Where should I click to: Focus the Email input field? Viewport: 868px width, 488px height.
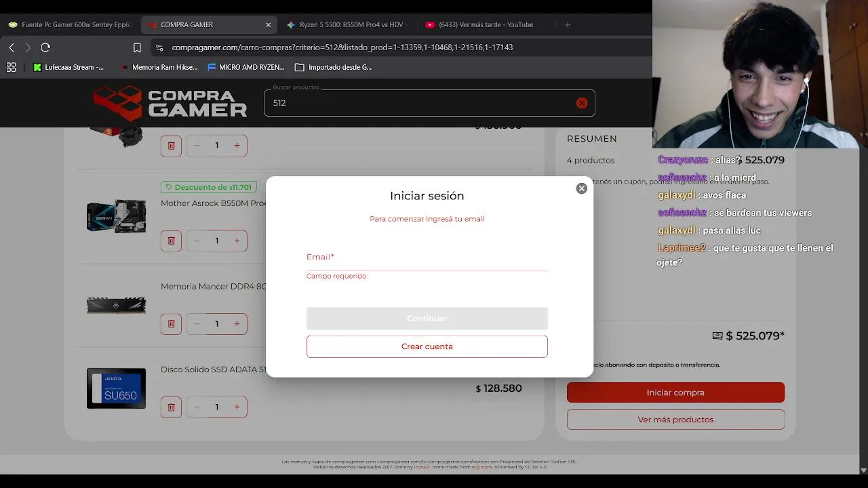pos(427,258)
